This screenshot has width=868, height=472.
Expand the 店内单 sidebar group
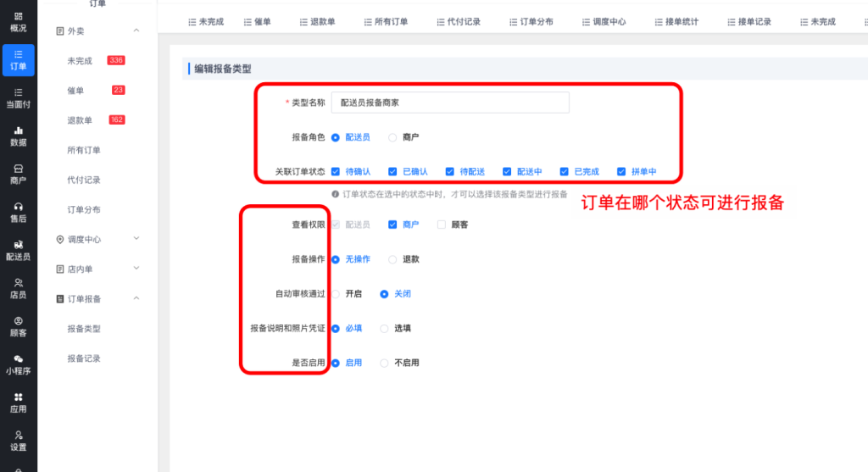pos(136,269)
